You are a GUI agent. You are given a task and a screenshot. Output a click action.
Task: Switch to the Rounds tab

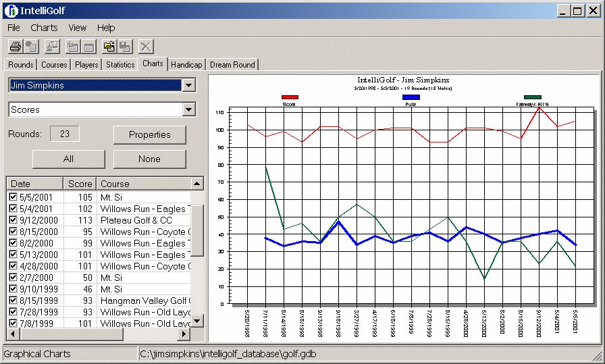(21, 64)
